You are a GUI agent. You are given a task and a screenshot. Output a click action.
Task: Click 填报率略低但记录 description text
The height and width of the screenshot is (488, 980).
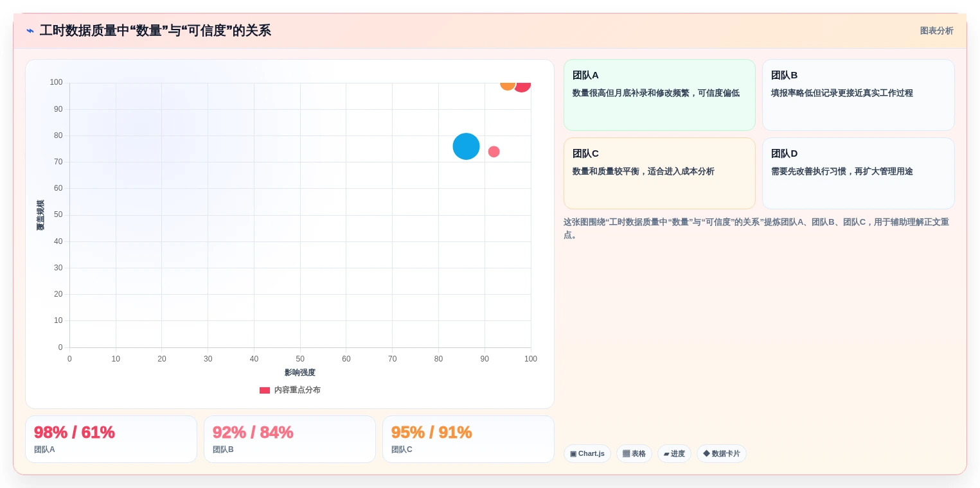[842, 93]
